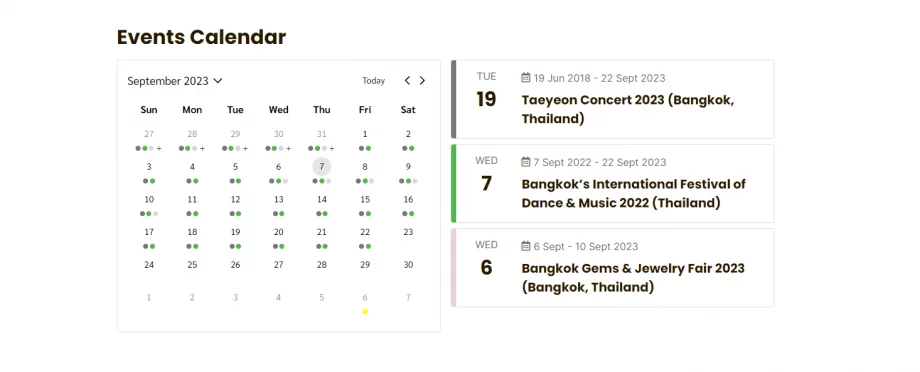The width and height of the screenshot is (920, 372).
Task: Go to the previous month arrow
Action: (407, 80)
